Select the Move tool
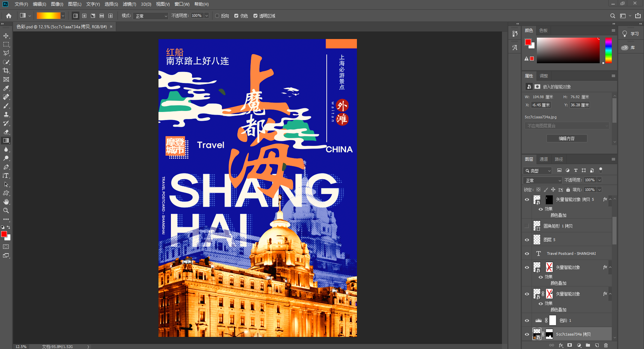The height and width of the screenshot is (349, 644). pyautogui.click(x=6, y=36)
